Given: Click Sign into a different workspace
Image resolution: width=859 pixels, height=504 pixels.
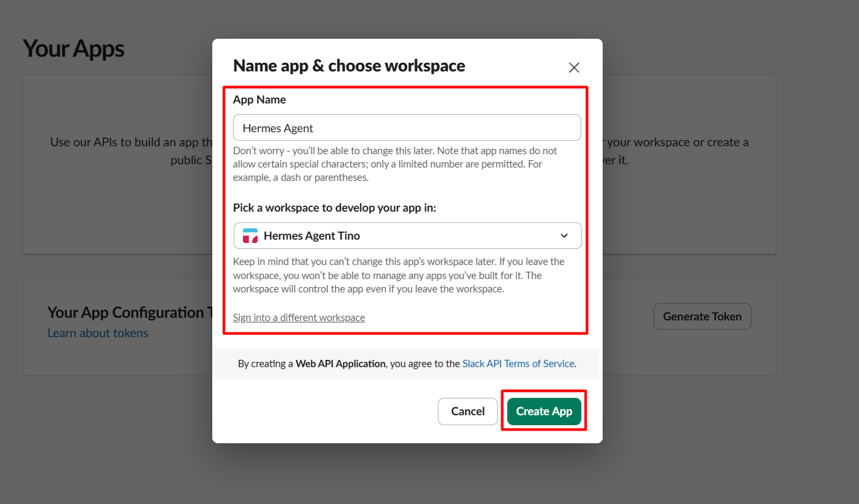Looking at the screenshot, I should 299,317.
